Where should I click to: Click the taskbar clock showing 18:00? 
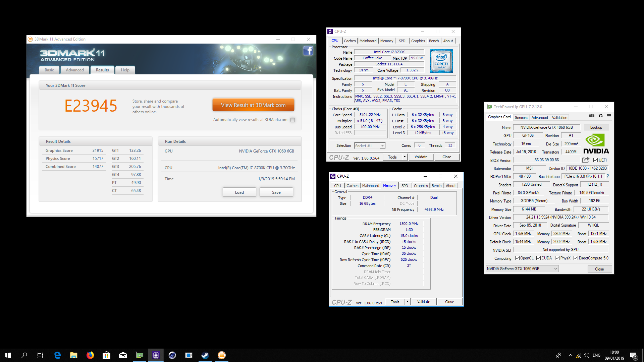click(x=614, y=355)
